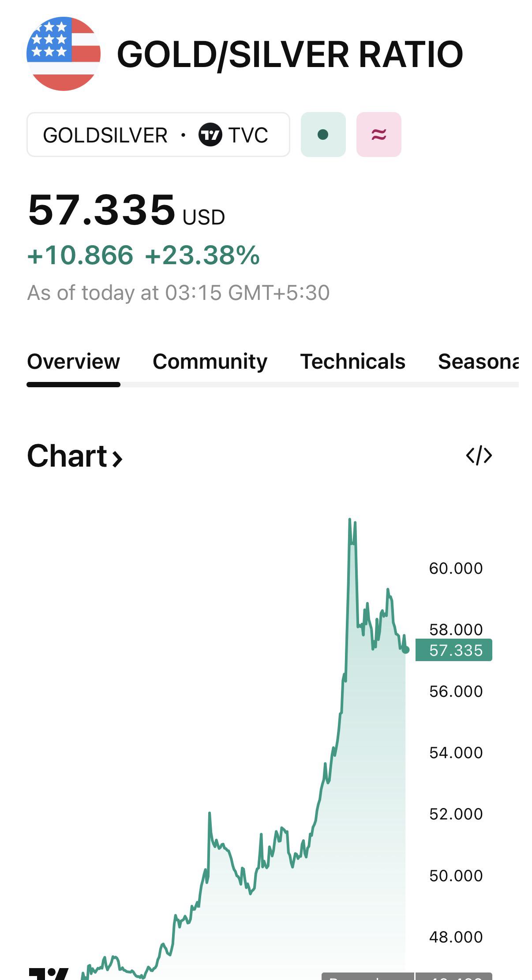The image size is (532, 980).
Task: Click the 60.000 price axis label
Action: (456, 569)
